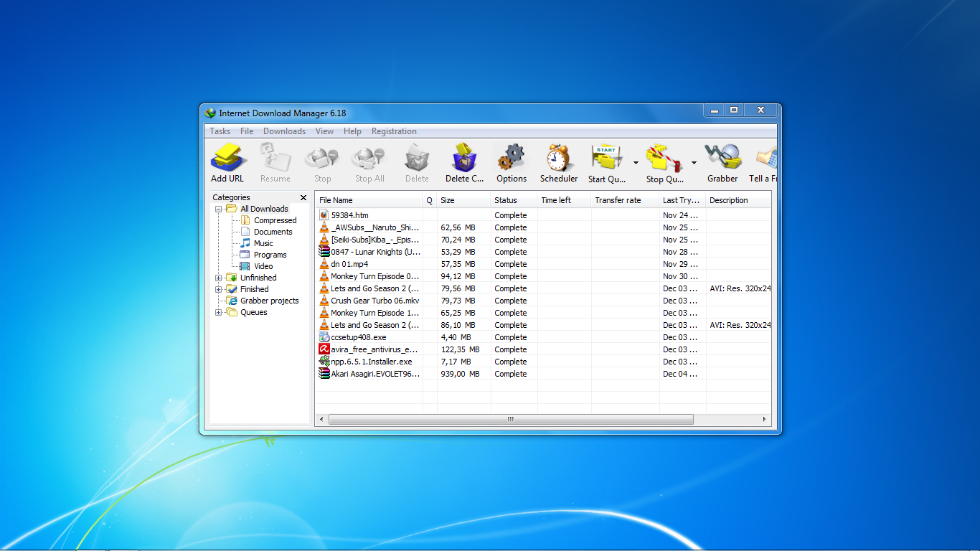The height and width of the screenshot is (551, 980).
Task: Click the horizontal scrollbar thumb in the list
Action: [x=510, y=419]
